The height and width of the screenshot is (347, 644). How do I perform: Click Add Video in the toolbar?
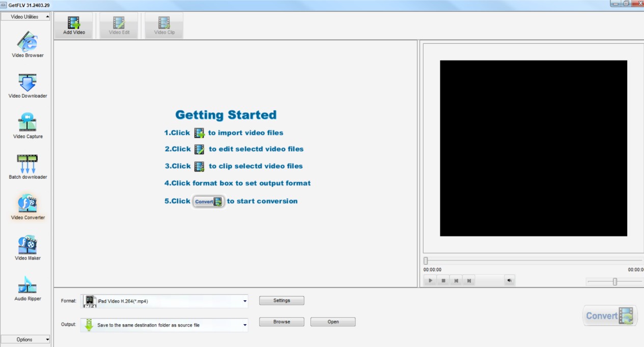[74, 25]
